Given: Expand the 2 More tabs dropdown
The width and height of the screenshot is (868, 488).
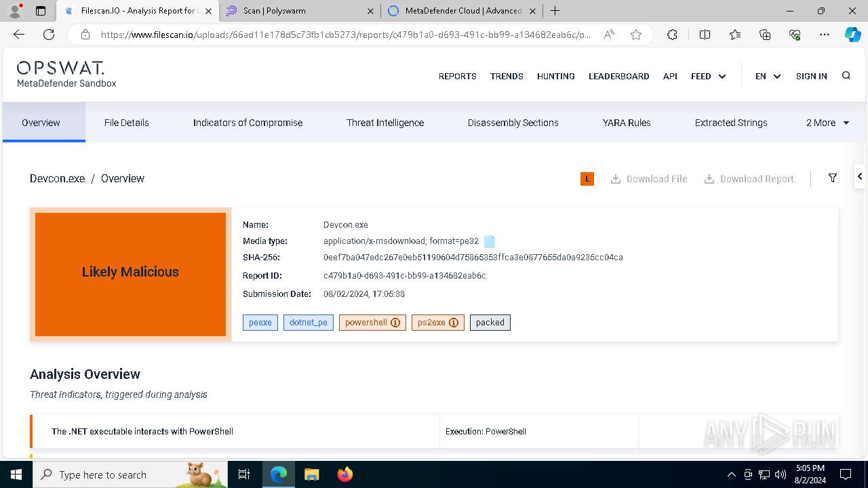Looking at the screenshot, I should [x=827, y=123].
